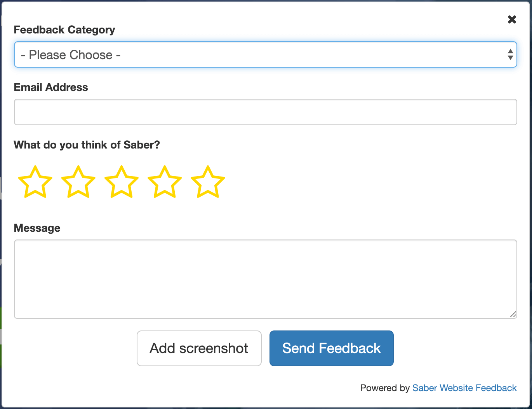Click the second rating star

[78, 182]
